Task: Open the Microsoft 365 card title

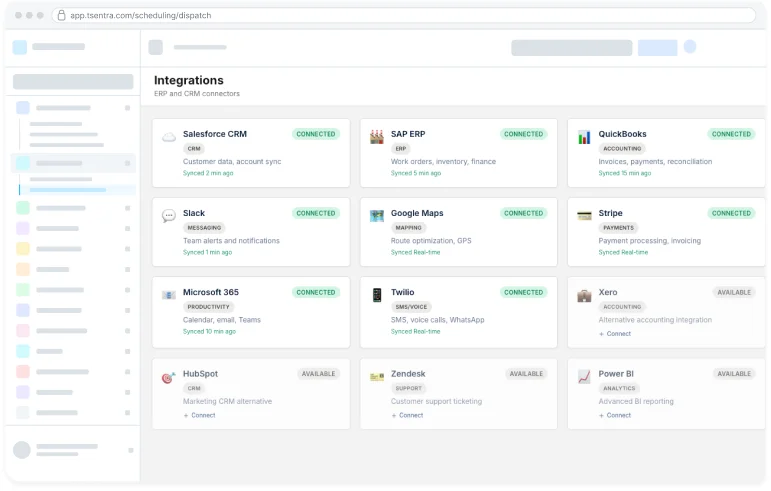Action: click(210, 292)
